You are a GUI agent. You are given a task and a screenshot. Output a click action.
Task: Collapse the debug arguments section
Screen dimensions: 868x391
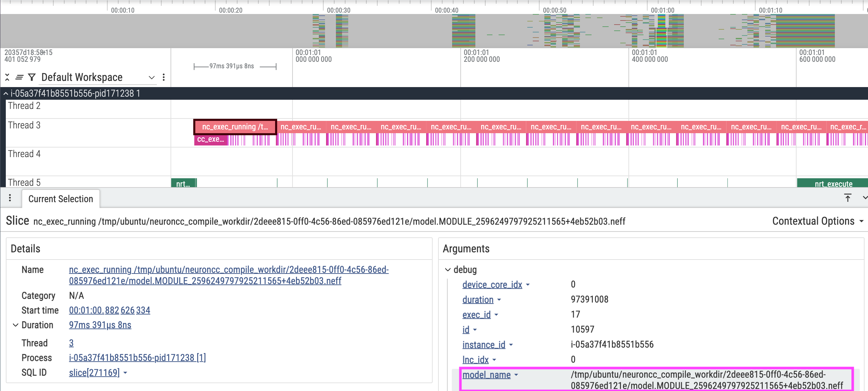(x=448, y=269)
